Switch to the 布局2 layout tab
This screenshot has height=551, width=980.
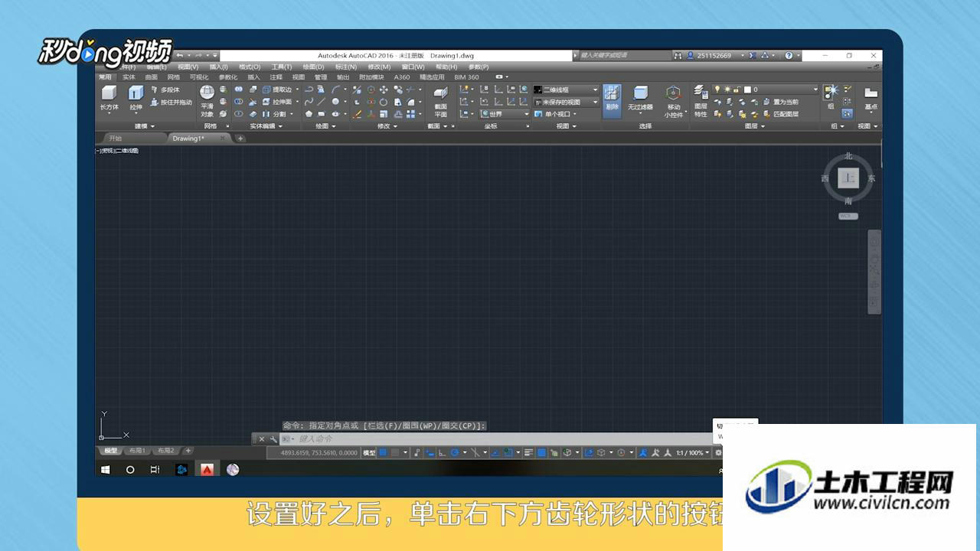166,451
